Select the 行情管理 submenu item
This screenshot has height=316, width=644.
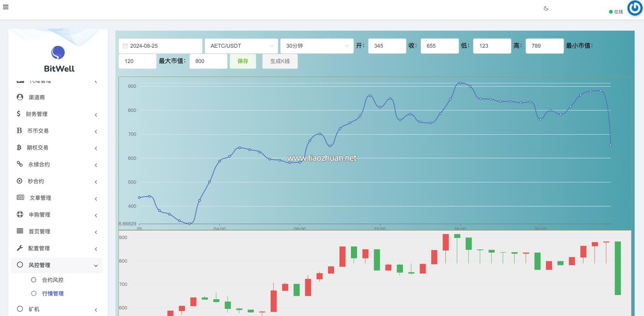click(x=52, y=294)
